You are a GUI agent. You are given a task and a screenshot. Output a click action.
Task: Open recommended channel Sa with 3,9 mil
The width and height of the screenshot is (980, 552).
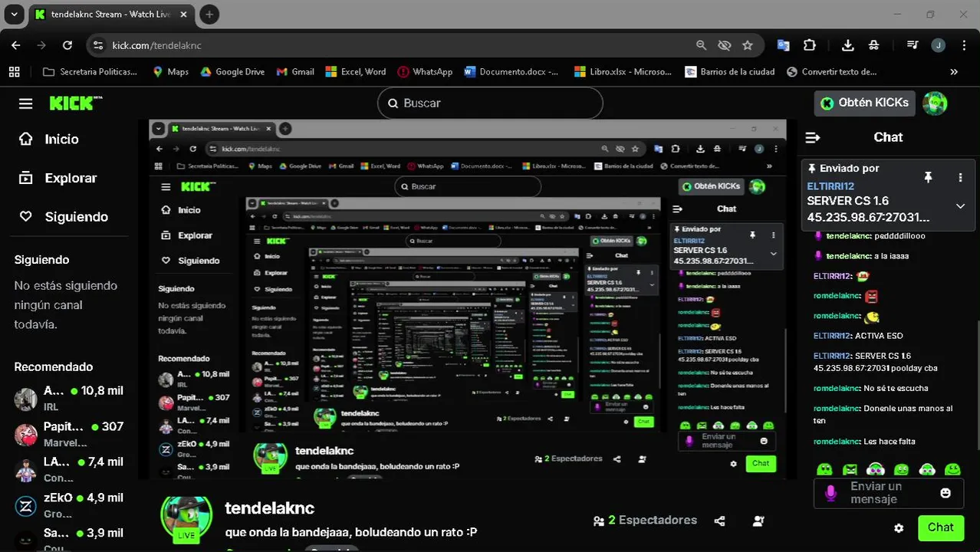pyautogui.click(x=69, y=539)
